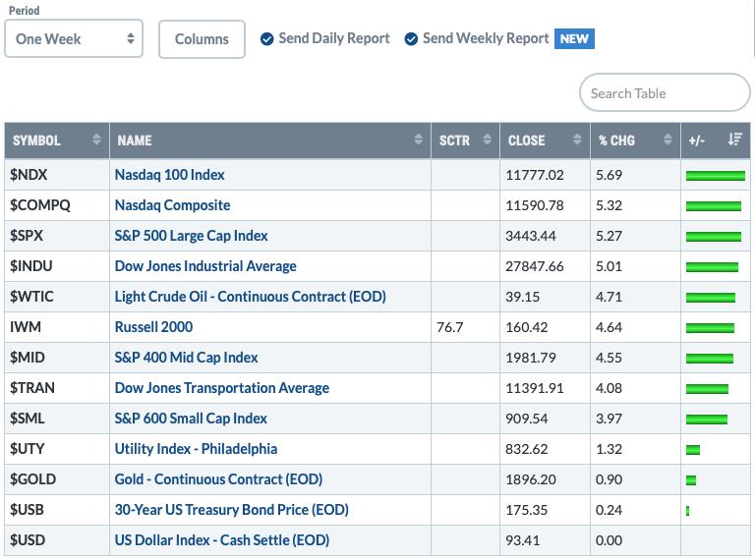Click the percent change value 4.71
The width and height of the screenshot is (755, 560).
point(610,297)
